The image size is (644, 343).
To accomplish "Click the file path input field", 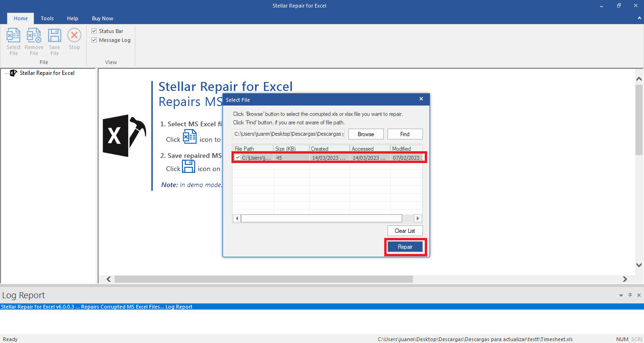I will [x=289, y=134].
